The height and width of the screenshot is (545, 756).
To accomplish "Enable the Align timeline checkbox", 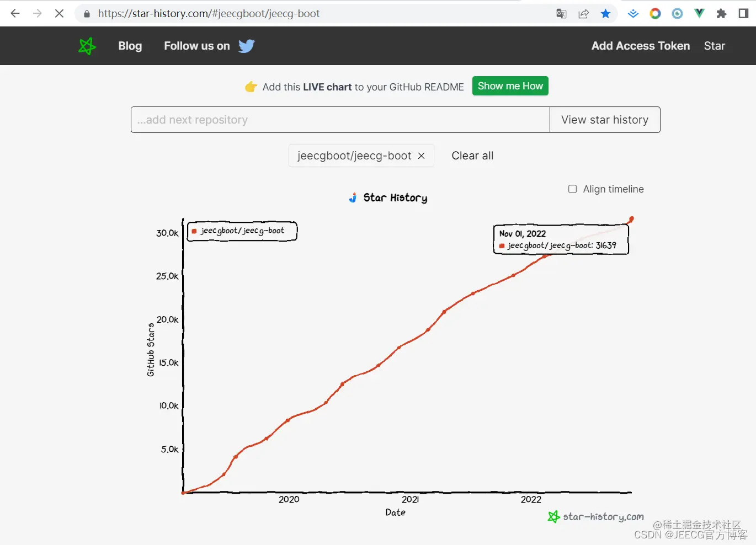I will coord(573,189).
